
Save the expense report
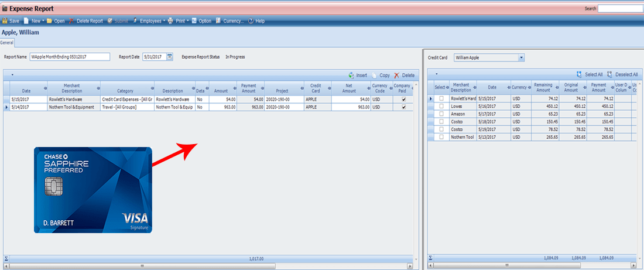pos(11,21)
